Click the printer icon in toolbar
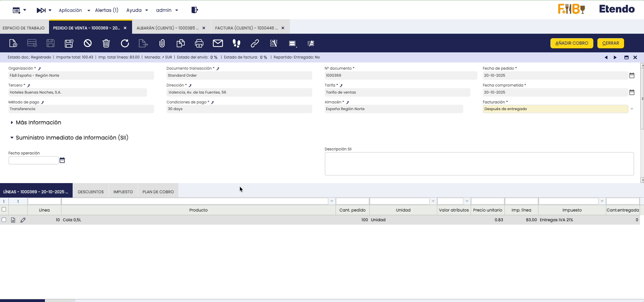The image size is (644, 302). point(199,43)
